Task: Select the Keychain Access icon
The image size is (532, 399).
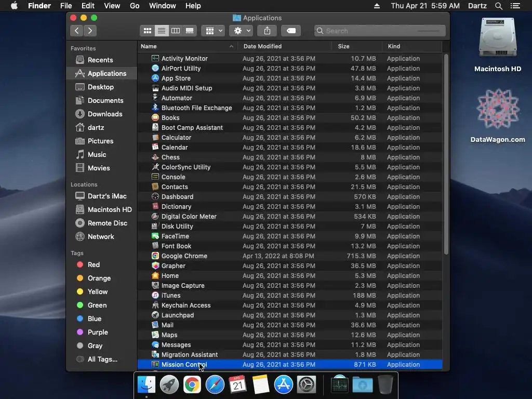Action: (155, 305)
